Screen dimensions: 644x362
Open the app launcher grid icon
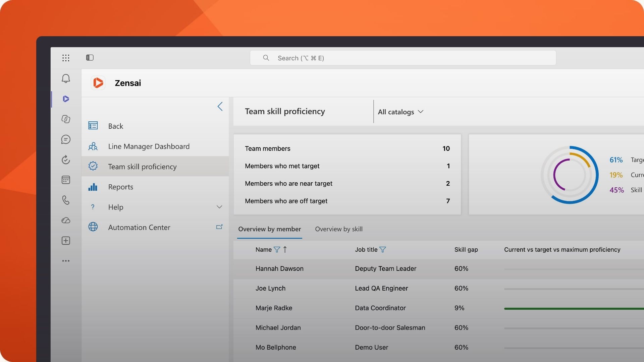click(66, 58)
